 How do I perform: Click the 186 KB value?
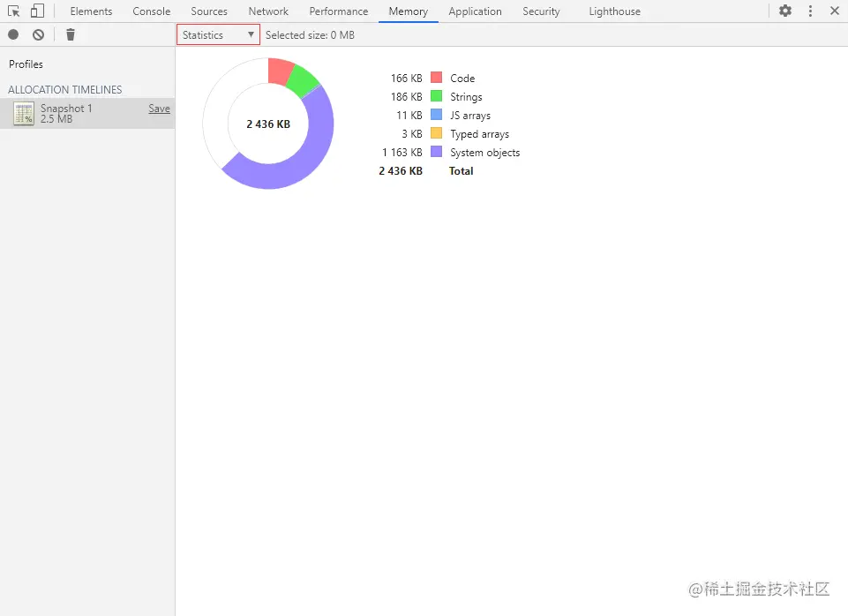click(407, 96)
